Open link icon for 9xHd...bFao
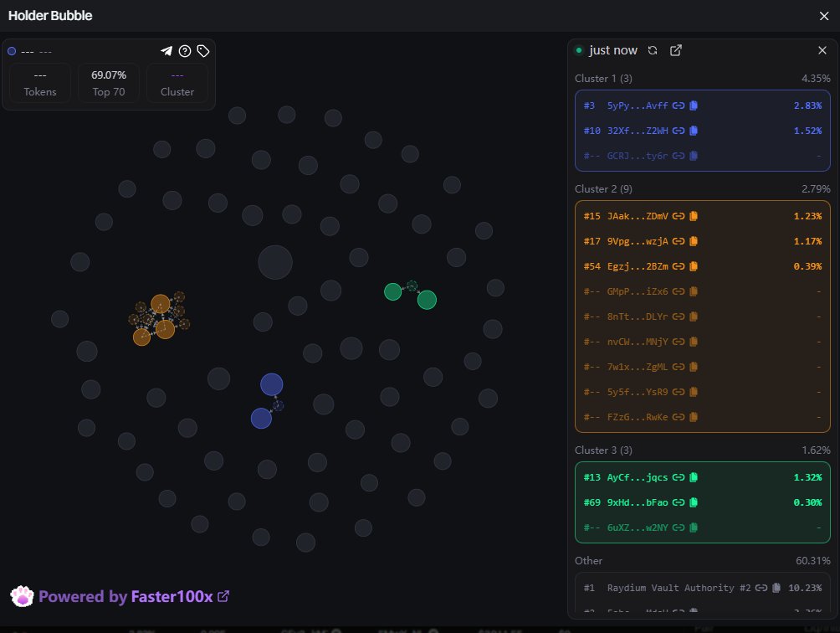The width and height of the screenshot is (840, 633). point(679,502)
